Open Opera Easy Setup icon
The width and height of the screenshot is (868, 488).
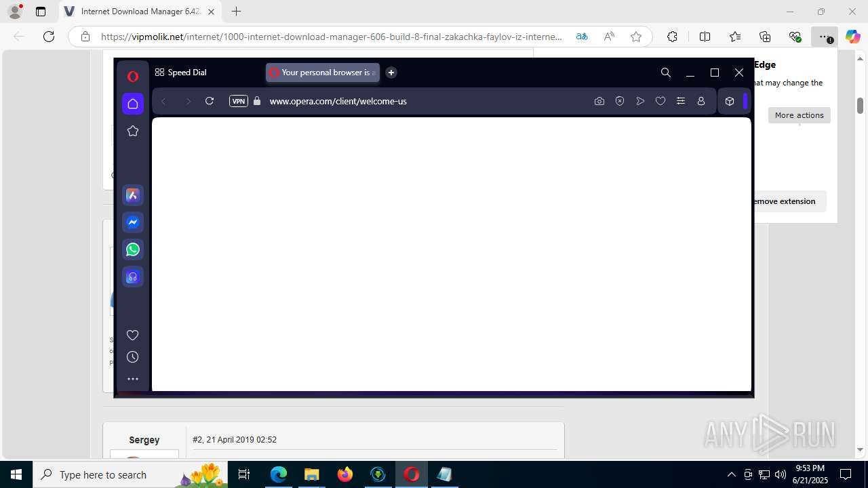[x=681, y=101]
